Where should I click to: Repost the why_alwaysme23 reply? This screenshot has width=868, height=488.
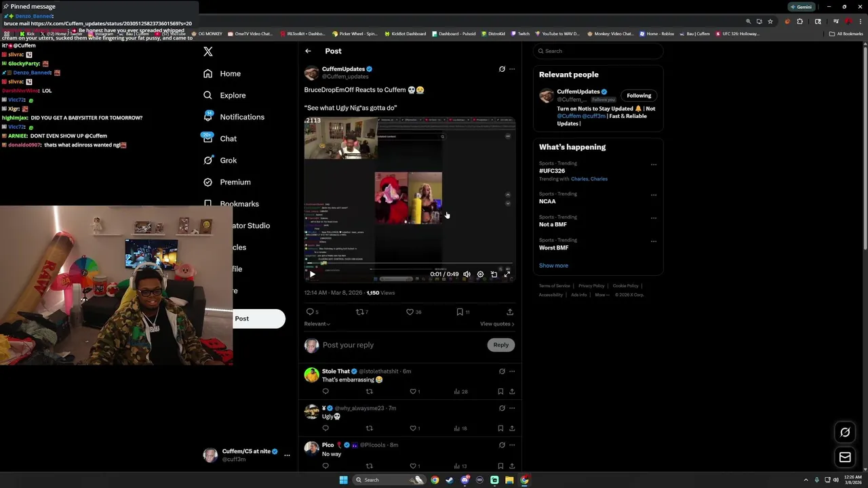coord(370,428)
